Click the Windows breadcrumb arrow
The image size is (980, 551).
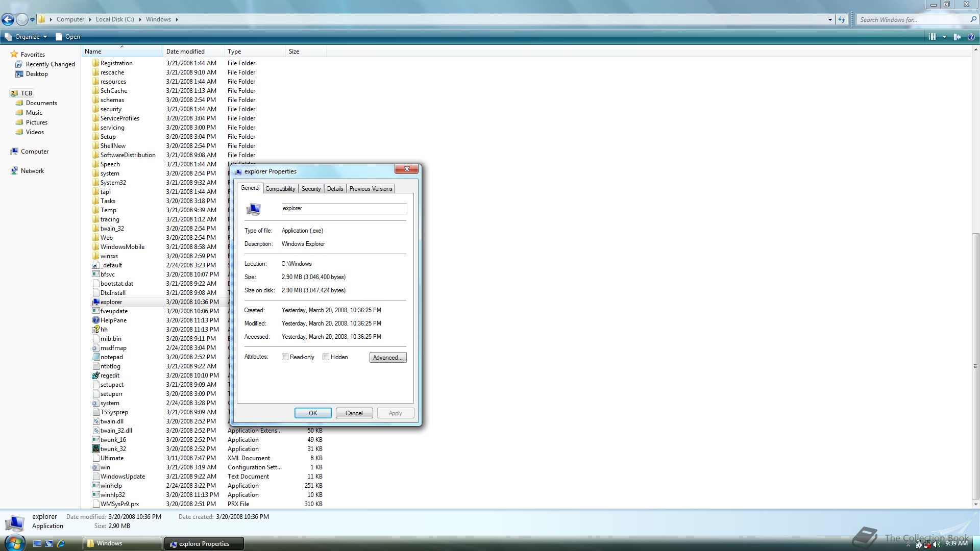(x=177, y=19)
